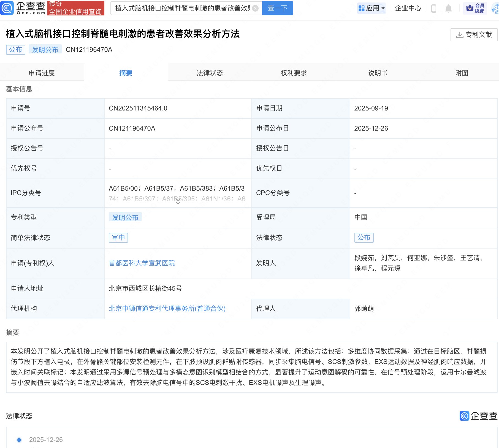This screenshot has height=448, width=499.
Task: Click into the patent search input
Action: (182, 8)
